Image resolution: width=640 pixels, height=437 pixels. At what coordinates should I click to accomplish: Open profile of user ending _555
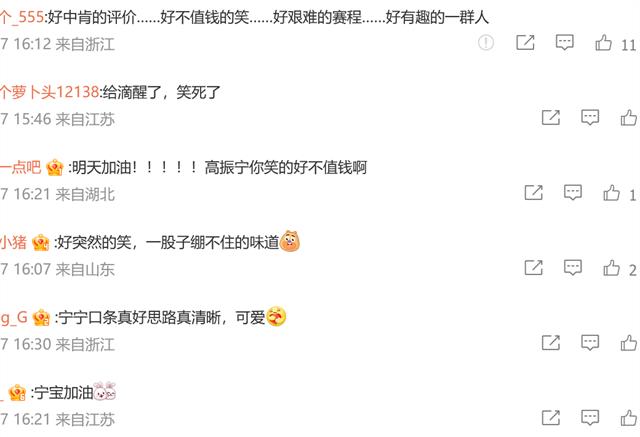[22, 17]
